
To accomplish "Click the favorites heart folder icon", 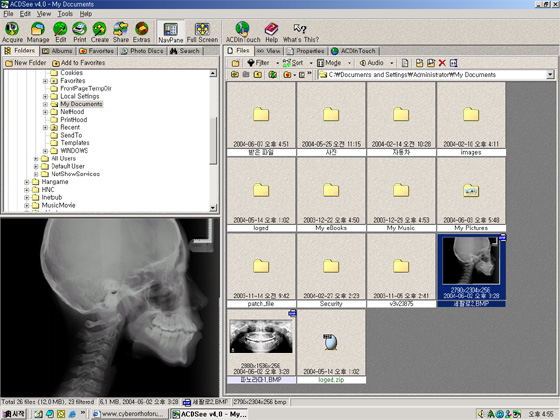I will click(287, 75).
